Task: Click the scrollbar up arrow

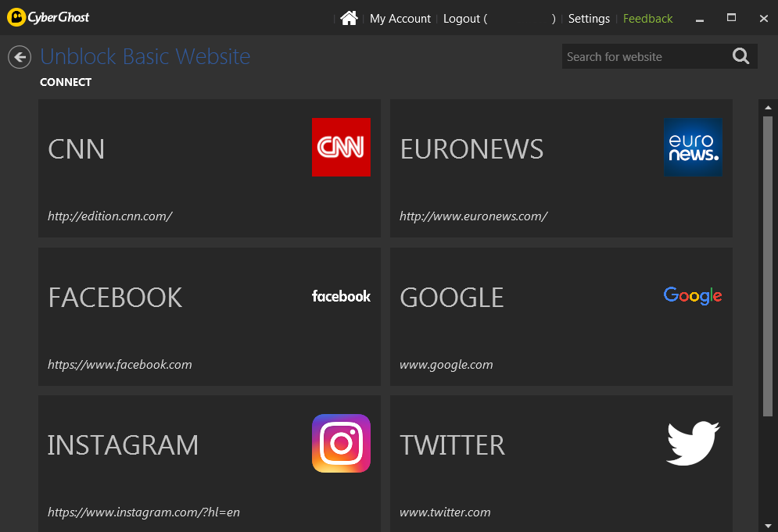Action: coord(768,108)
